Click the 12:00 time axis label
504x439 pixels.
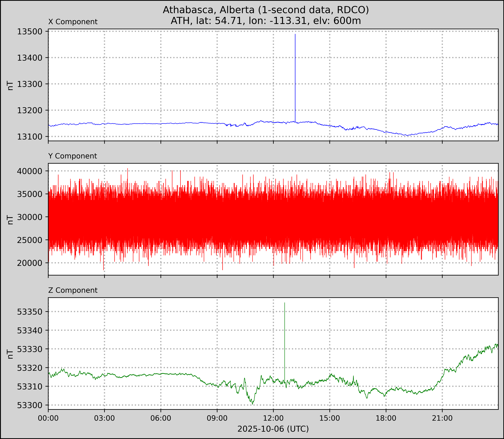pos(273,418)
